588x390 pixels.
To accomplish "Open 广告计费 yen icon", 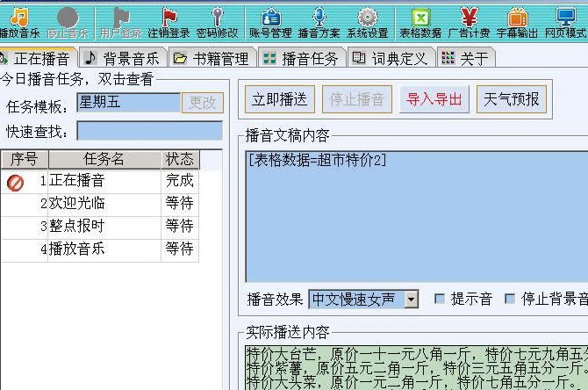I will 470,17.
